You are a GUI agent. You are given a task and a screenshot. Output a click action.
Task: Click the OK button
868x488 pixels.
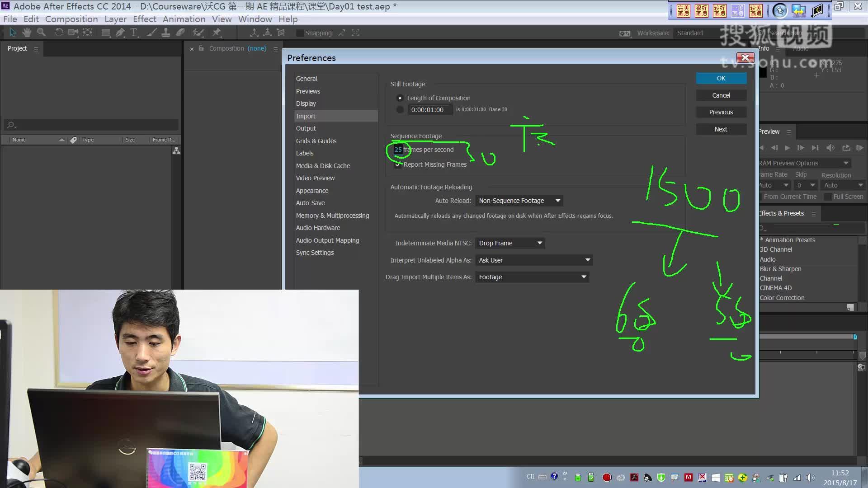pyautogui.click(x=721, y=78)
